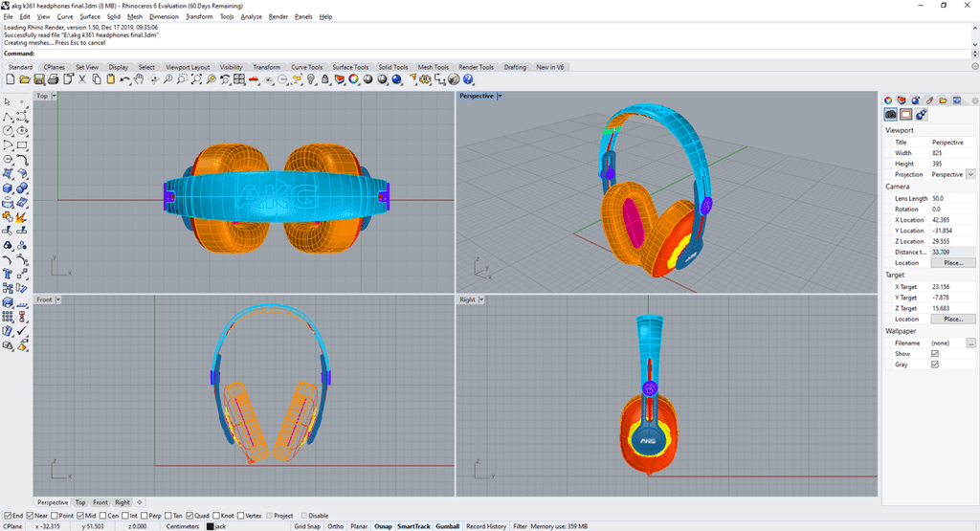Click Place button for Target location

pyautogui.click(x=953, y=319)
